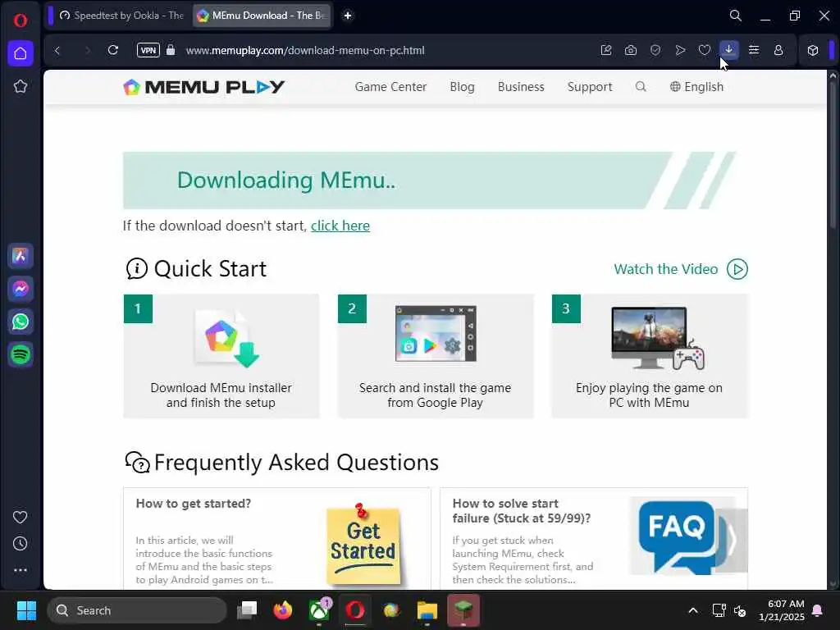Open the profile account icon
840x630 pixels.
click(x=778, y=50)
